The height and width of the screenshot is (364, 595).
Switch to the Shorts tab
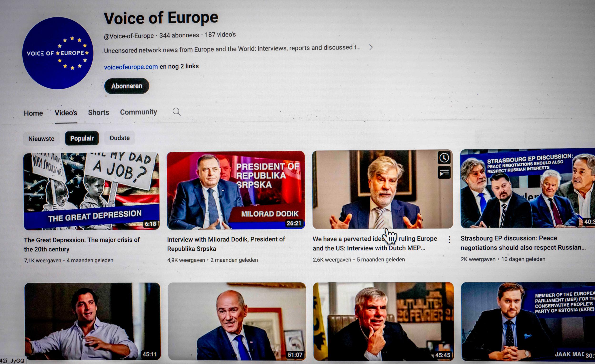tap(99, 112)
